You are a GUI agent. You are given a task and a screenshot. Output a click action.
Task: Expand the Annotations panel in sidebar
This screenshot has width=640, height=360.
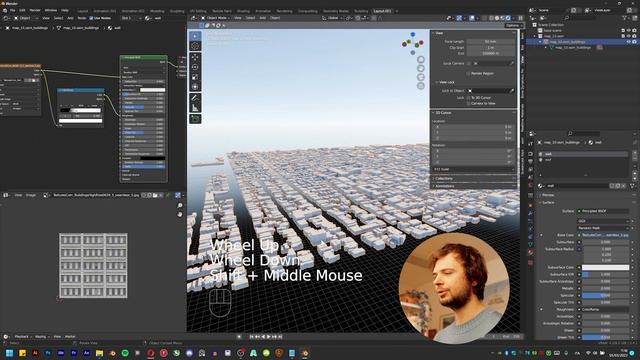click(473, 186)
